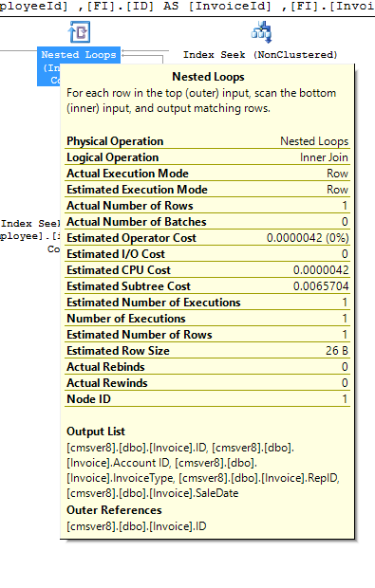Click the Estimated Row Size 26 B value
Image resolution: width=375 pixels, height=588 pixels.
click(x=337, y=351)
